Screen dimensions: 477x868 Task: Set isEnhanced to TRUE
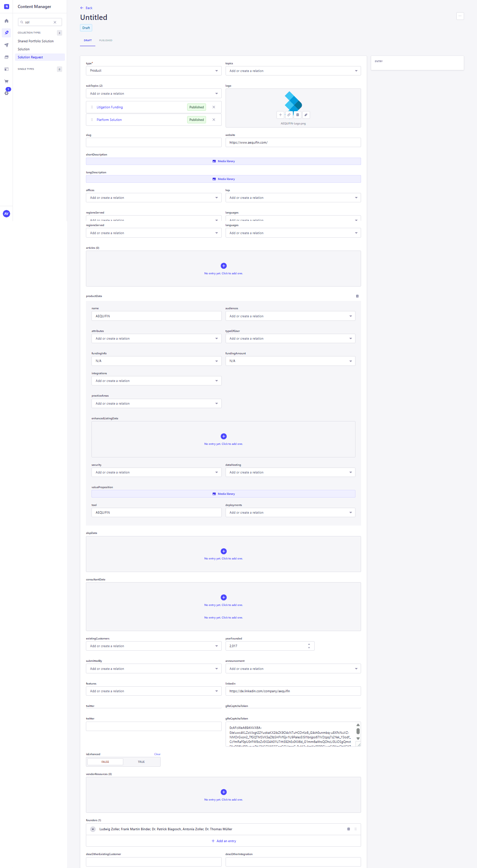pos(141,762)
